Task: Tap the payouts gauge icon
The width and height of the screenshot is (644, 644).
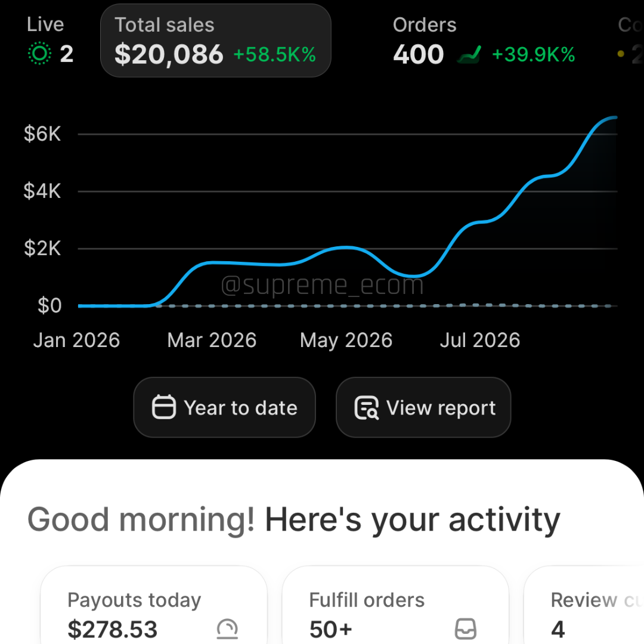Action: pyautogui.click(x=227, y=629)
